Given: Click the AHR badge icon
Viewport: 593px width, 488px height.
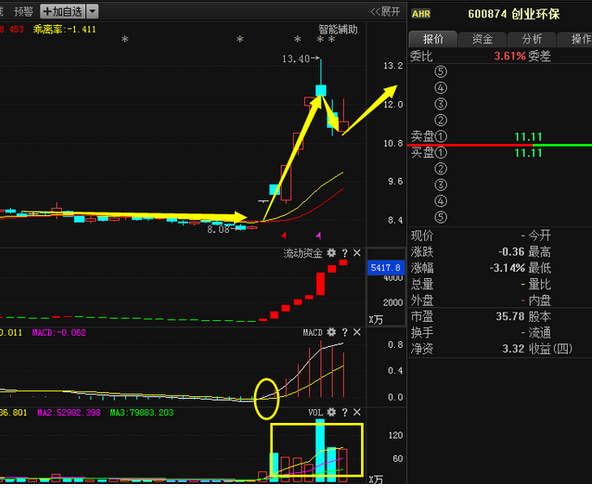Looking at the screenshot, I should pyautogui.click(x=421, y=14).
